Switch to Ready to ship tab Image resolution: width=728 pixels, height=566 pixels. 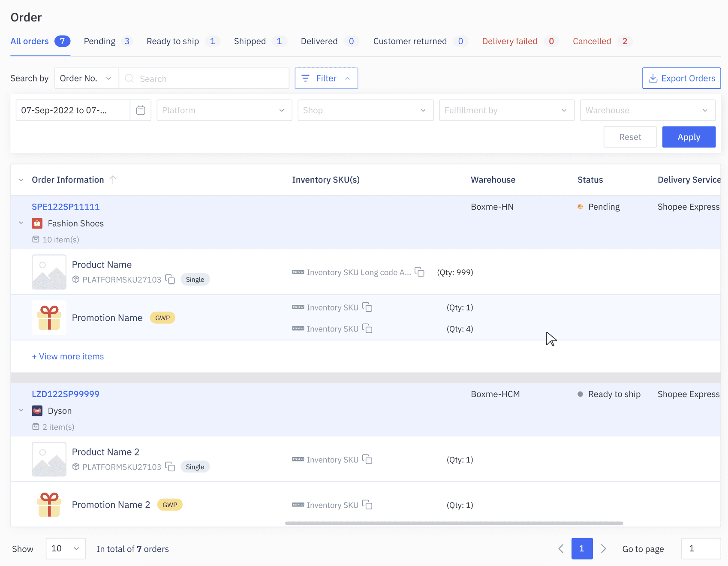coord(183,41)
